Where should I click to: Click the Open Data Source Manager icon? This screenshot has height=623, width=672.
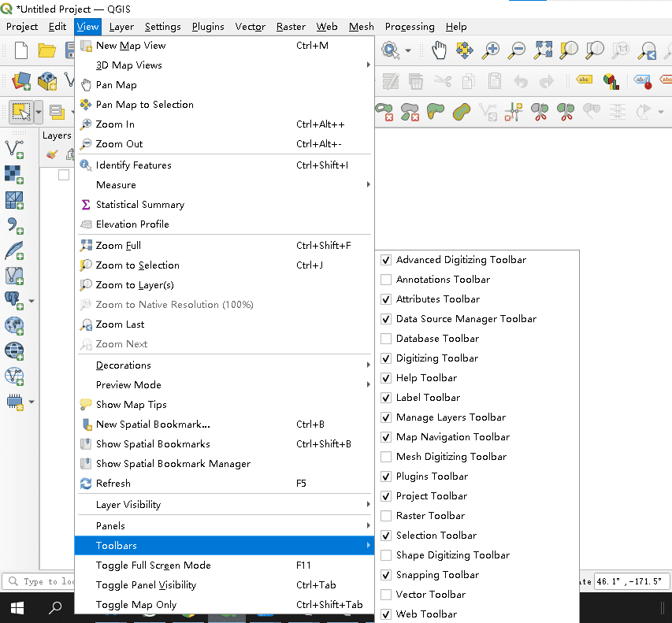click(21, 81)
